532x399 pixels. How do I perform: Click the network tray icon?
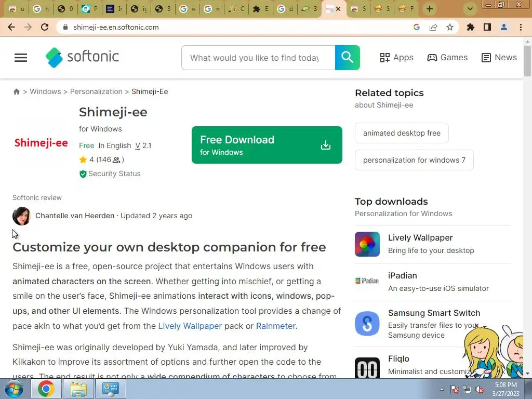click(467, 390)
